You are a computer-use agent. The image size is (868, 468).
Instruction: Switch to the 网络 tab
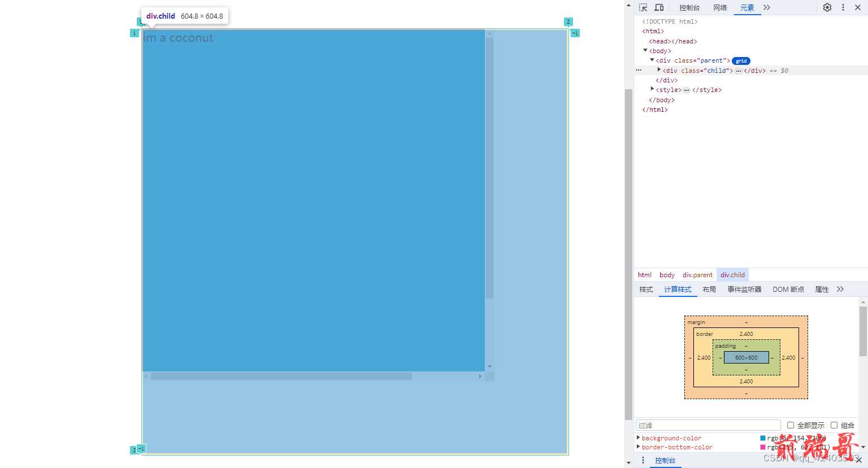pos(720,7)
